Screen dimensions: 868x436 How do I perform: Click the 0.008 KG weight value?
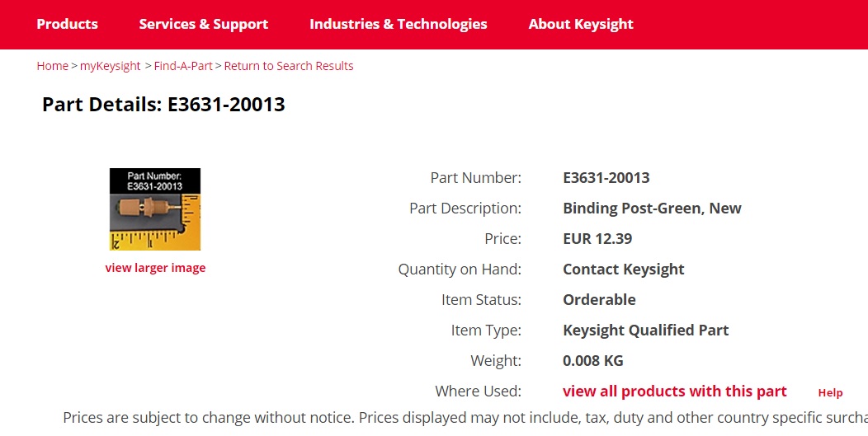click(593, 361)
